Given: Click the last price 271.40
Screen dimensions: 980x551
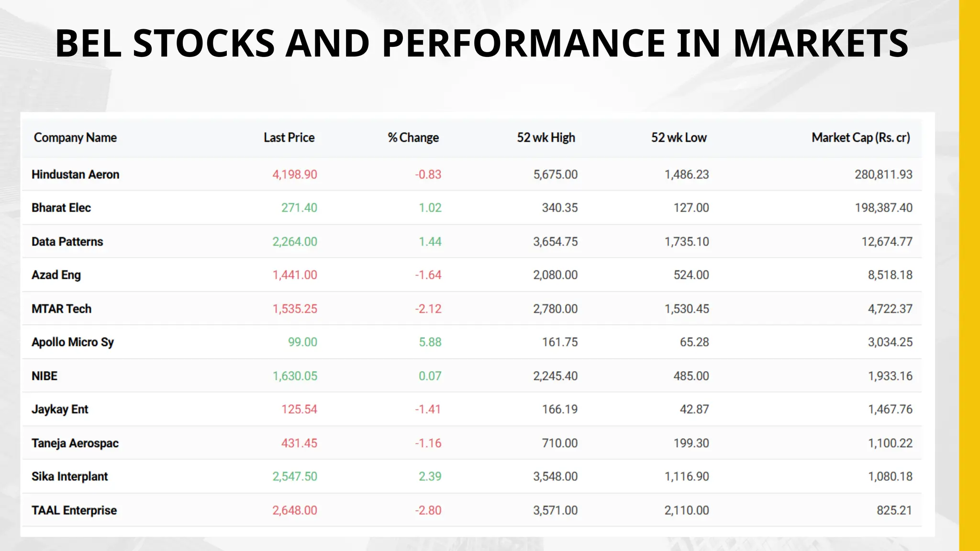Looking at the screenshot, I should (x=299, y=208).
